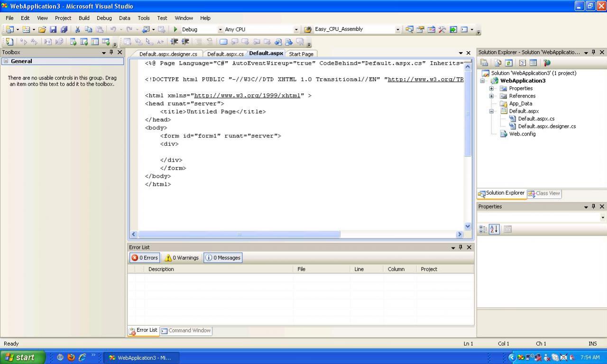Click Property Pages icon in Properties panel
The image size is (607, 364).
(507, 229)
